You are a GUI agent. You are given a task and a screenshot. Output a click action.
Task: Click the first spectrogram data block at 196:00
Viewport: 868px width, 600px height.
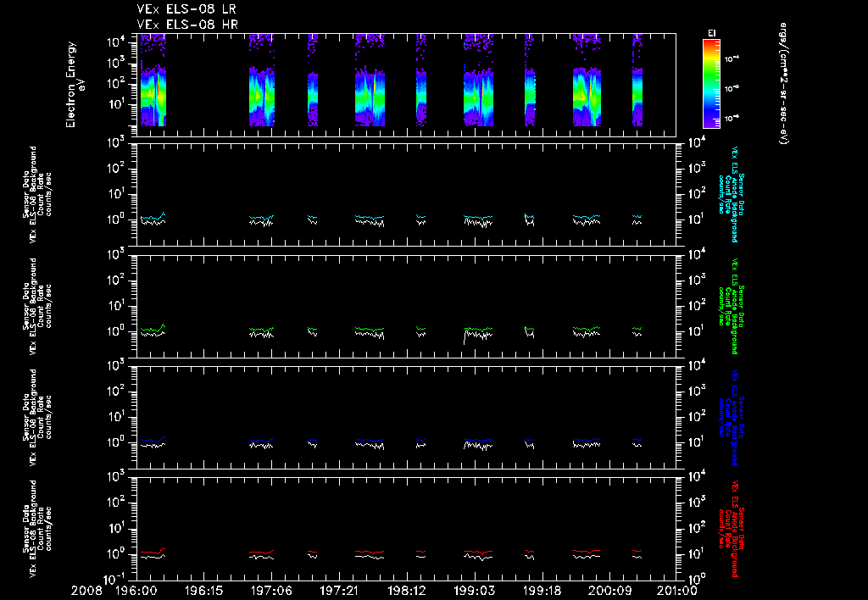pos(153,81)
